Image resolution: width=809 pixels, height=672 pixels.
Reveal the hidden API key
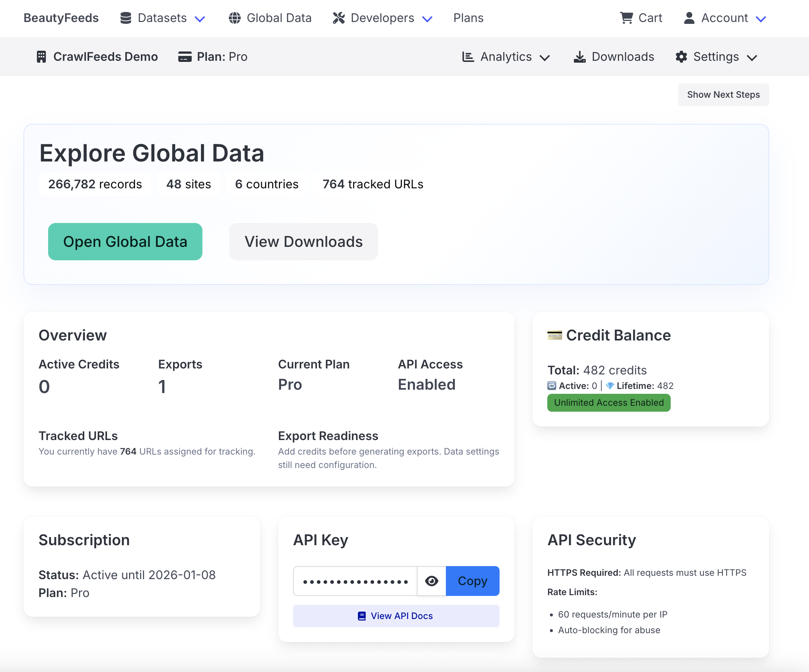pos(431,581)
